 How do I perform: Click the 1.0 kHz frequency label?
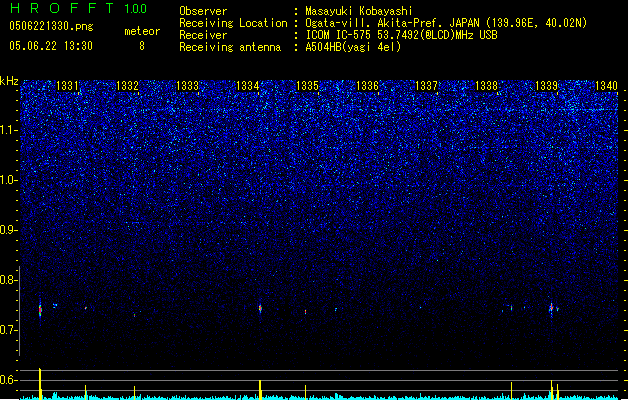(x=9, y=180)
